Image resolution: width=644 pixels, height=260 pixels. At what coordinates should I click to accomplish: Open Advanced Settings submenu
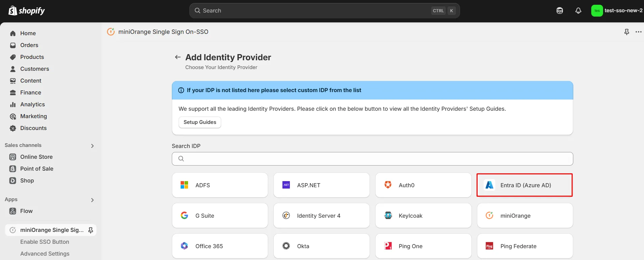45,254
